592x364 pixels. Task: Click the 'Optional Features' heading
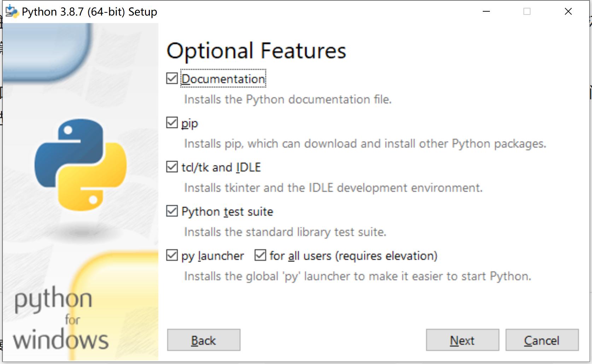[x=256, y=50]
